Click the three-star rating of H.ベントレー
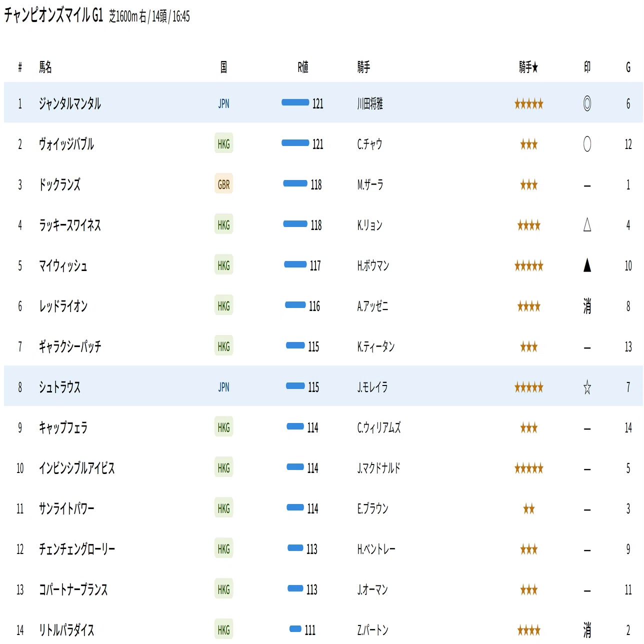This screenshot has height=644, width=644. 528,549
